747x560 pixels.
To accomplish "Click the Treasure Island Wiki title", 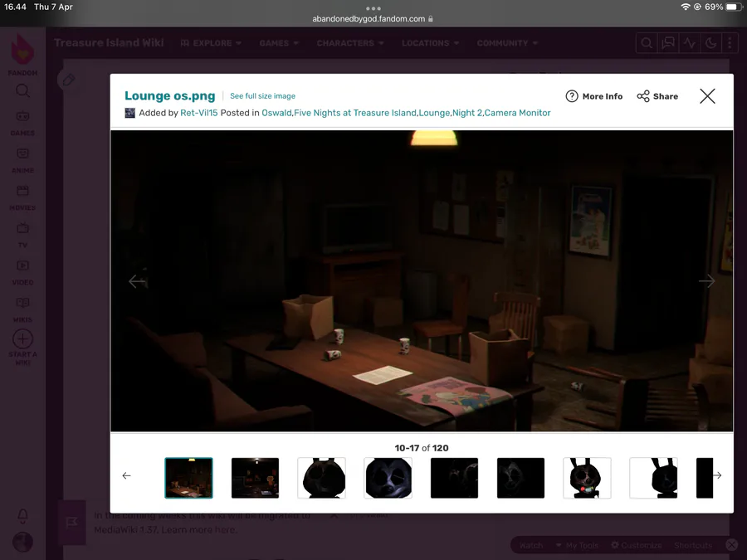I will coord(109,43).
